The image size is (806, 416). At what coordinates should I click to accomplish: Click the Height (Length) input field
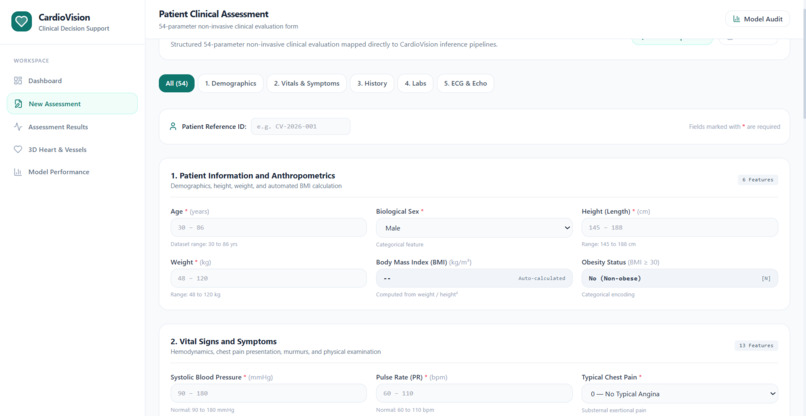(x=680, y=228)
